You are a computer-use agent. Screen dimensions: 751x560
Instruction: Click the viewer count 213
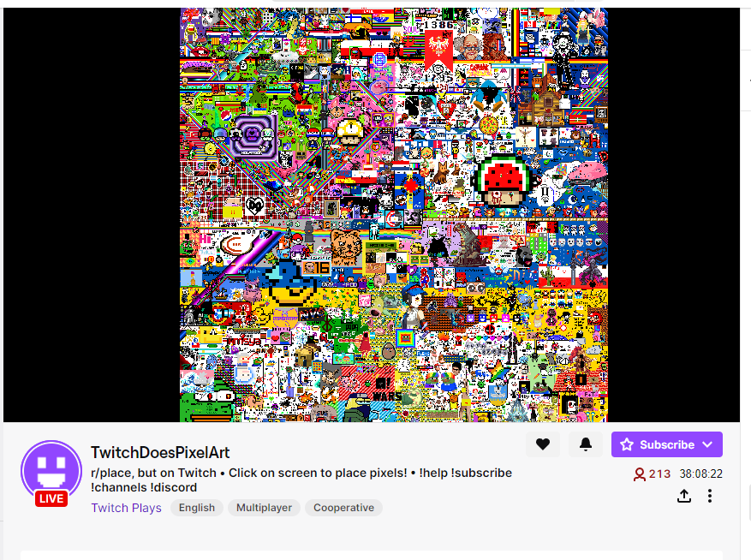coord(652,474)
